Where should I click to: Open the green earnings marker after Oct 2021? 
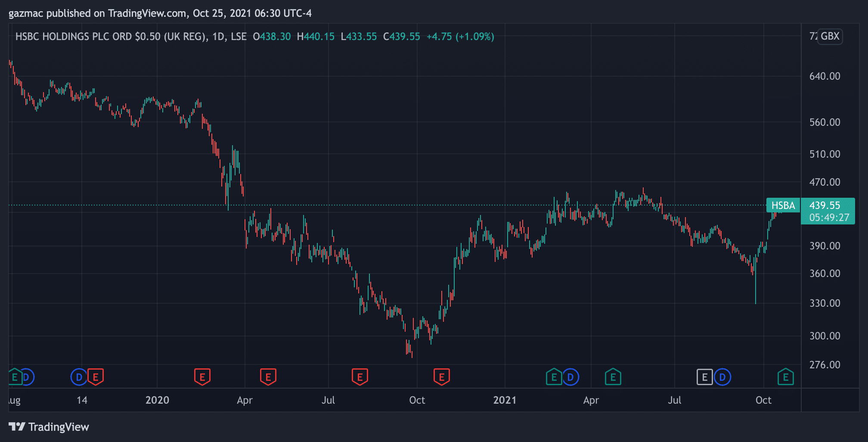(x=786, y=377)
